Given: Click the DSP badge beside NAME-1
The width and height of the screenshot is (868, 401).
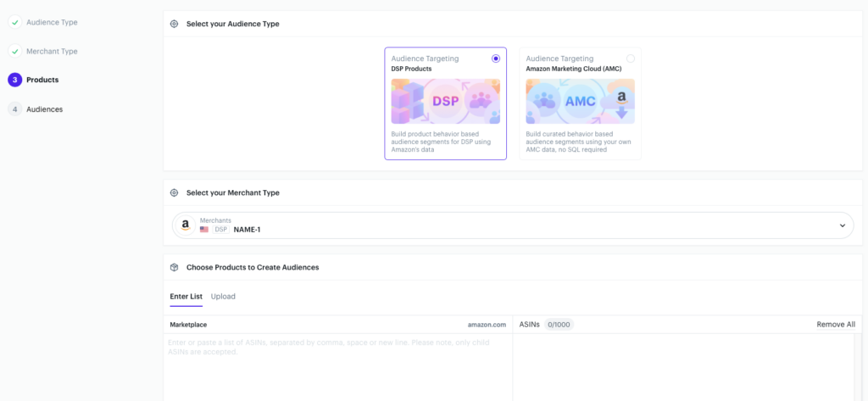Looking at the screenshot, I should pyautogui.click(x=221, y=229).
